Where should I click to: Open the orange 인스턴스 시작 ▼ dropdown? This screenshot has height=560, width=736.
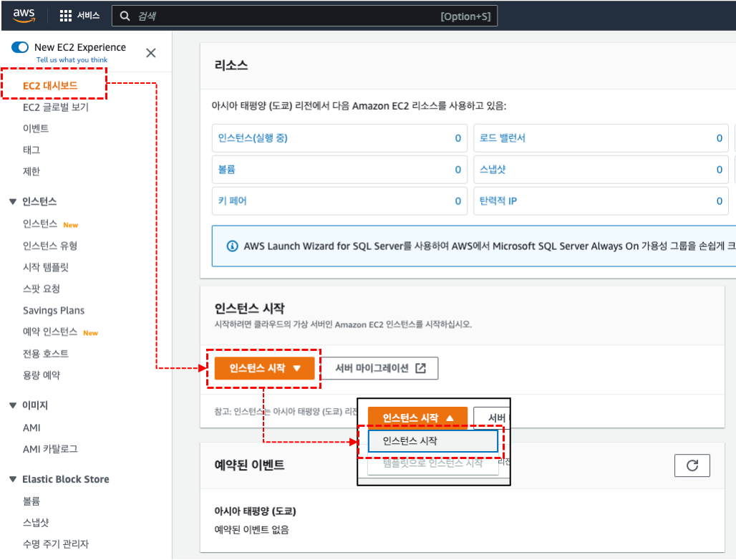pyautogui.click(x=264, y=369)
